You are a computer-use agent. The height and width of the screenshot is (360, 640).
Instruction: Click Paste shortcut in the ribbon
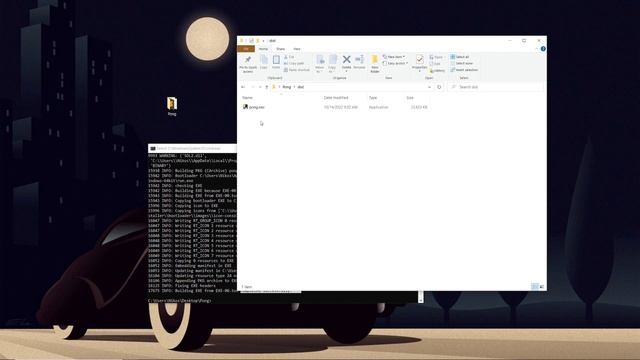[297, 70]
